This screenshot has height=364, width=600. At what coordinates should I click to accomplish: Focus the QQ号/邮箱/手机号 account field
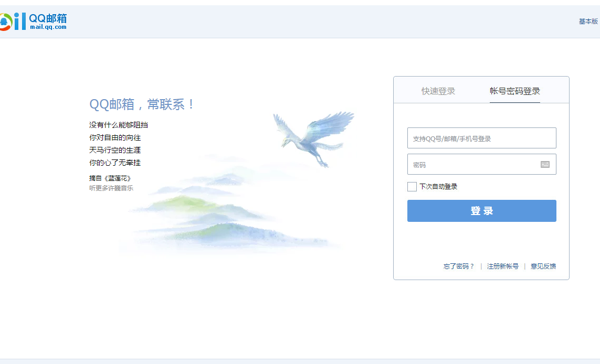481,138
